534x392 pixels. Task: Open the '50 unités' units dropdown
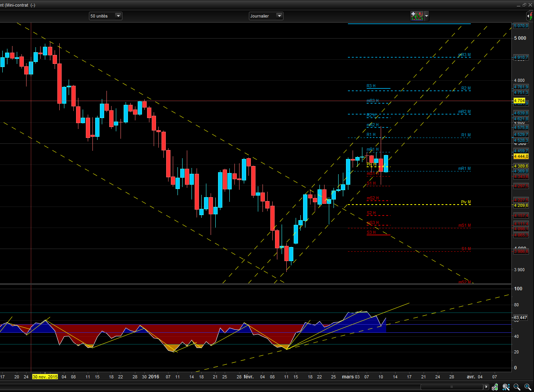(106, 16)
